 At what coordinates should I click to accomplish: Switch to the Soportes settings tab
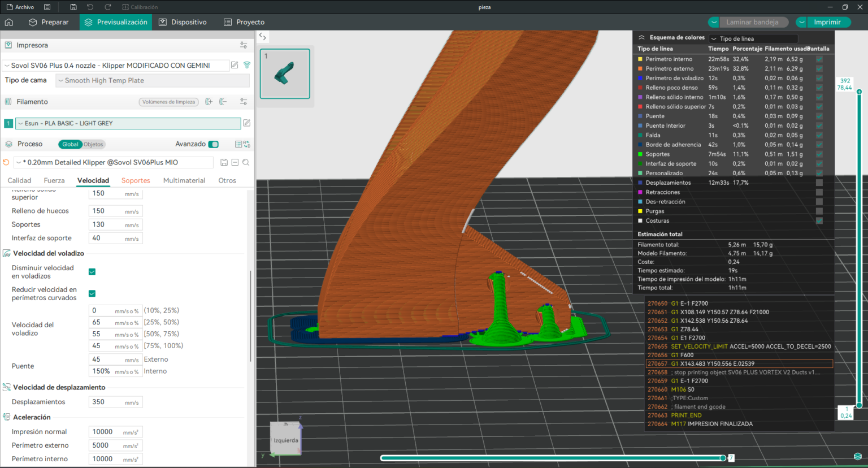pyautogui.click(x=136, y=180)
